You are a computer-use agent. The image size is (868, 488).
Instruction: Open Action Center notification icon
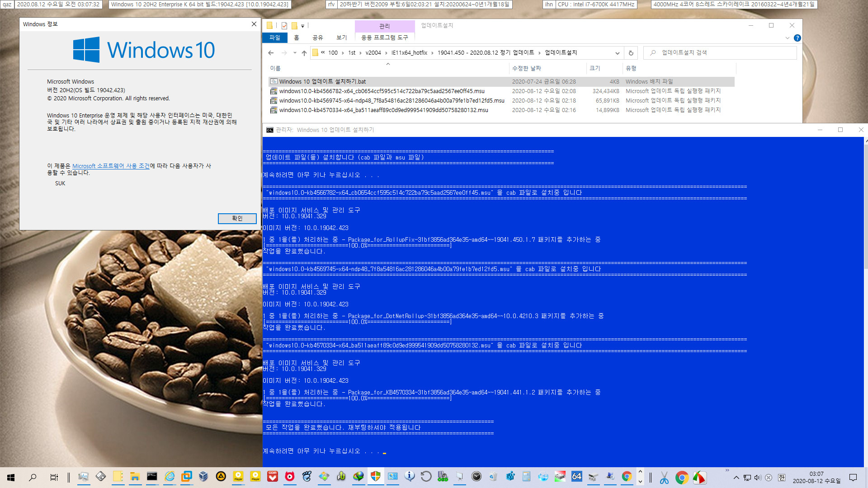pyautogui.click(x=853, y=478)
